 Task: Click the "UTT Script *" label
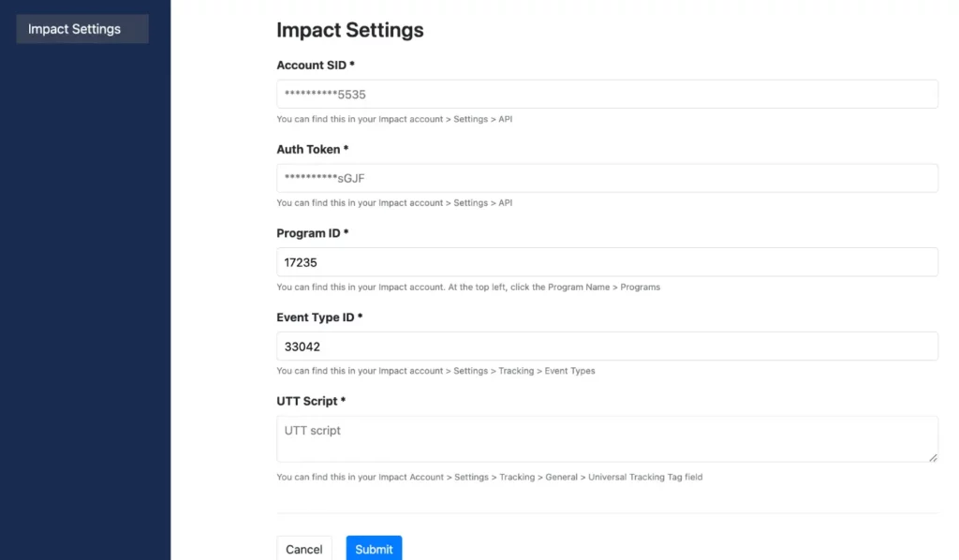pos(311,401)
